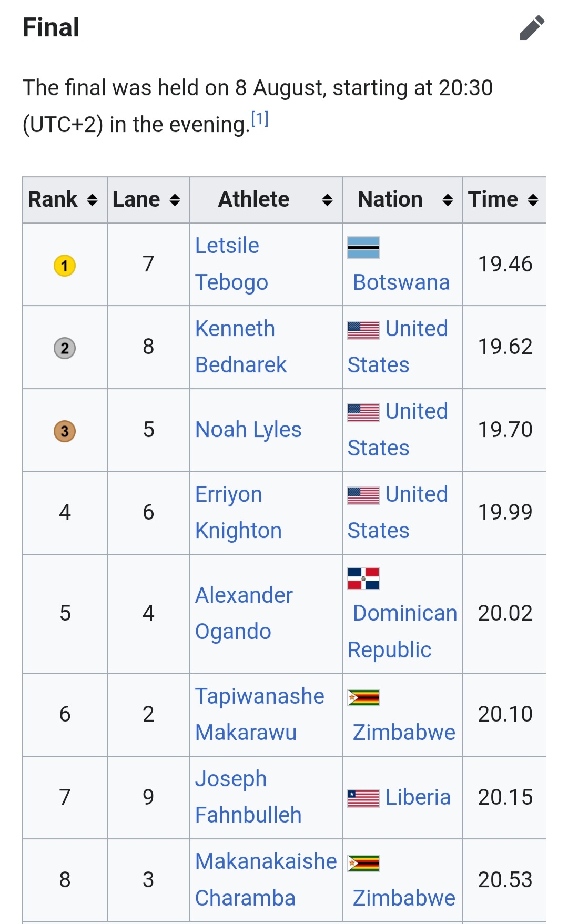Click the gold medal rank 1 icon
This screenshot has width=568, height=924.
65,266
